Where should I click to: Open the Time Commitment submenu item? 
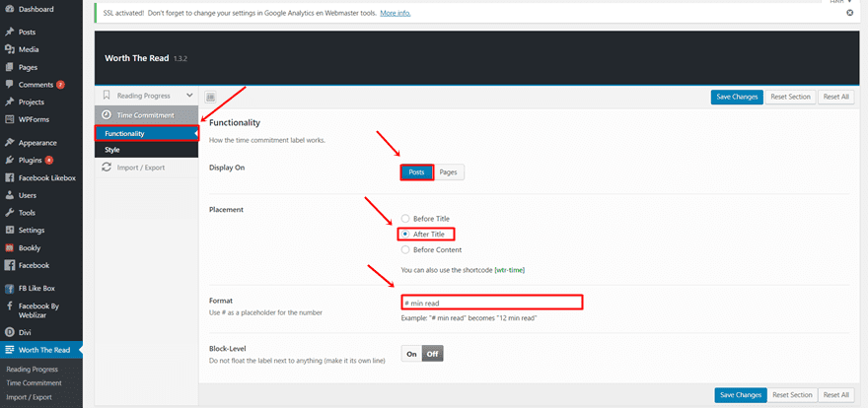pyautogui.click(x=34, y=383)
